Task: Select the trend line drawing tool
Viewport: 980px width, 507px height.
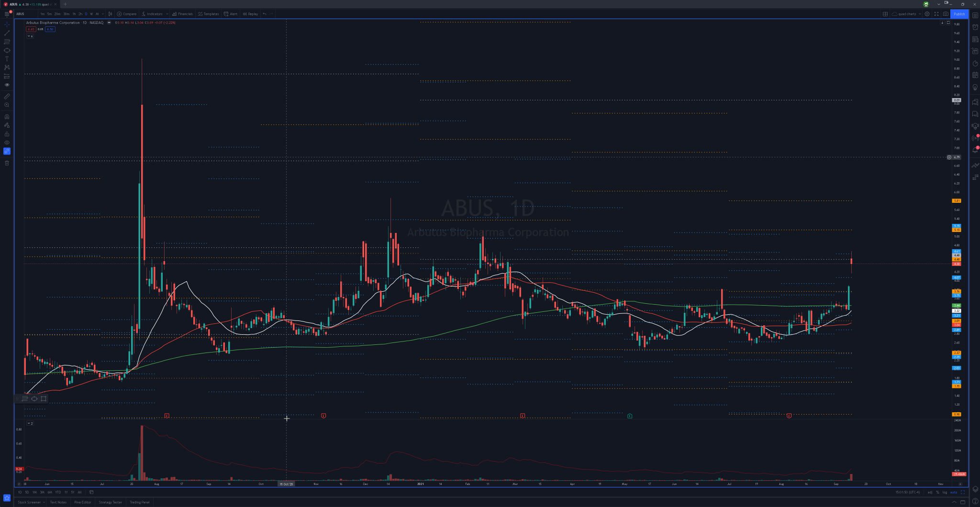Action: pyautogui.click(x=7, y=33)
